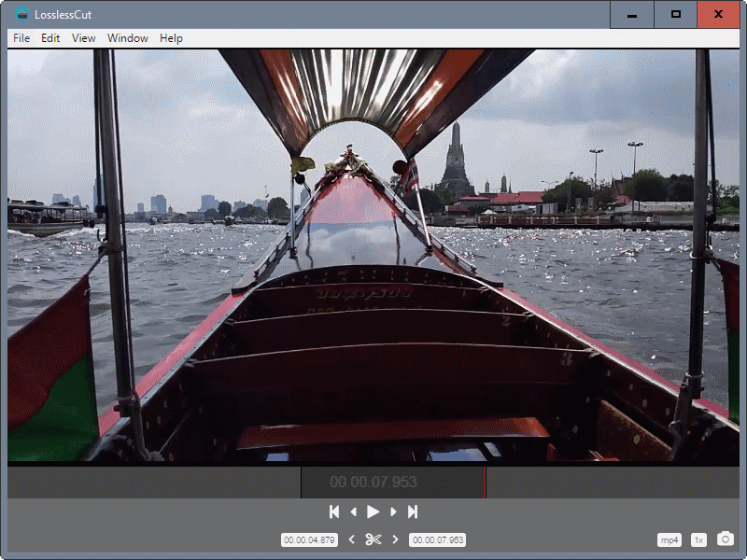This screenshot has height=560, width=747.
Task: Click the cut end time 00.00.07.953
Action: (437, 540)
